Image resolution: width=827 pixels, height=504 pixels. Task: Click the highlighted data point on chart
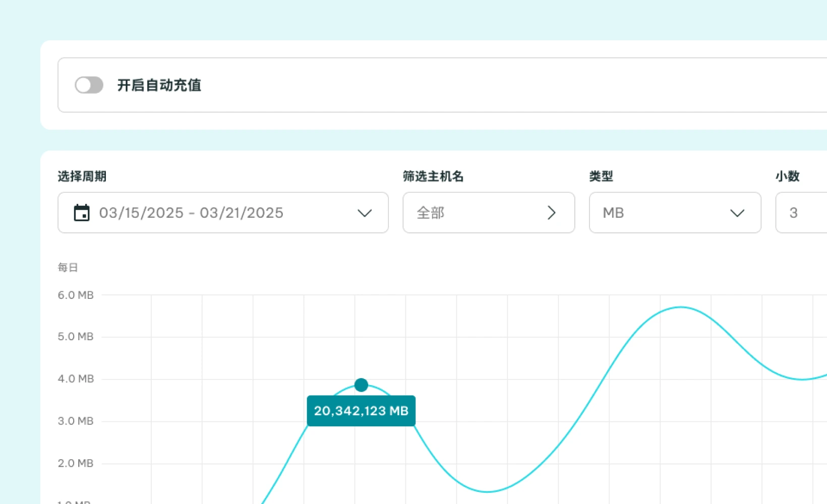(361, 385)
